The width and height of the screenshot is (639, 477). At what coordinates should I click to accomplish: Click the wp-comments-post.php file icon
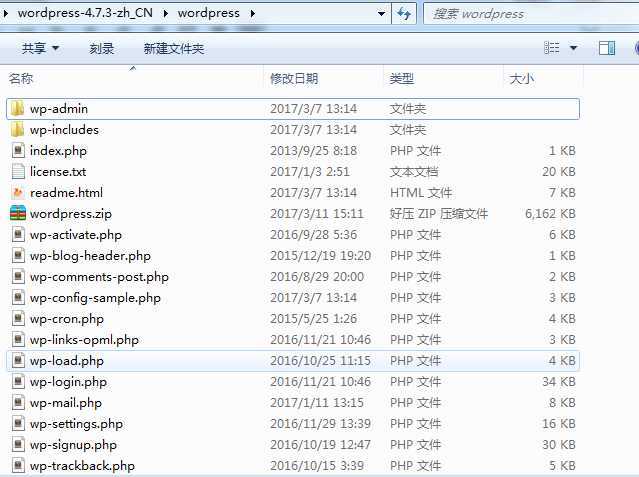[18, 277]
